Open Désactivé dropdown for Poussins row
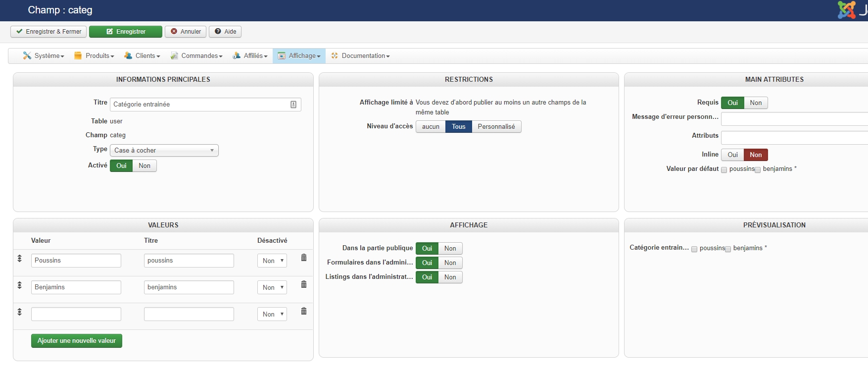The image size is (868, 376). click(x=272, y=261)
